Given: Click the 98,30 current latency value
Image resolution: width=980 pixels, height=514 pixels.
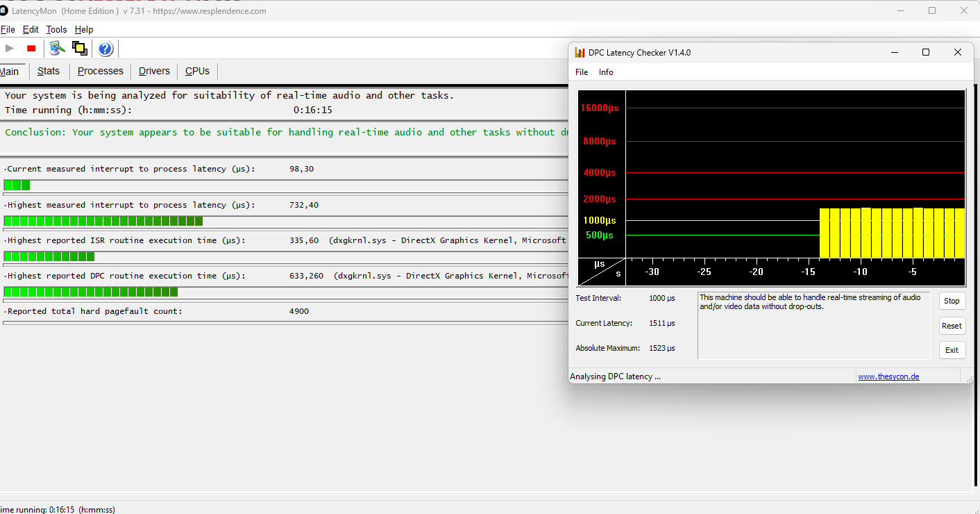Looking at the screenshot, I should [x=301, y=169].
